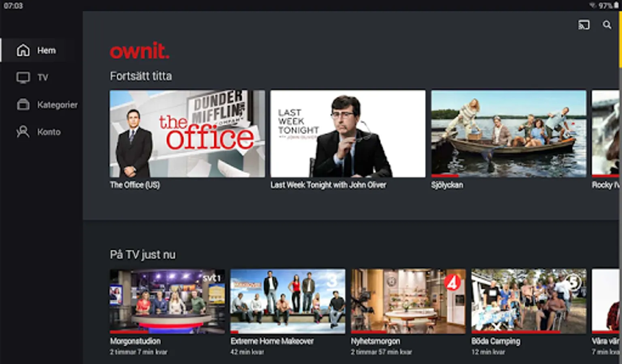Click the 07:03 status bar clock
This screenshot has width=622, height=364.
click(13, 6)
